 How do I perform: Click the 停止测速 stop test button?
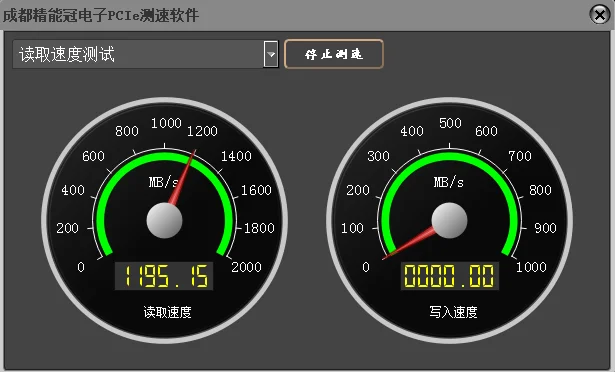click(333, 54)
